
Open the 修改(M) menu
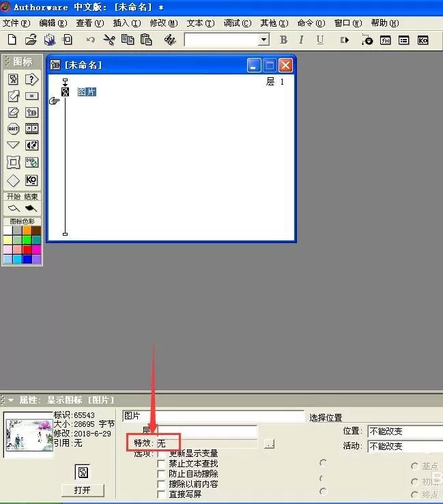point(164,23)
